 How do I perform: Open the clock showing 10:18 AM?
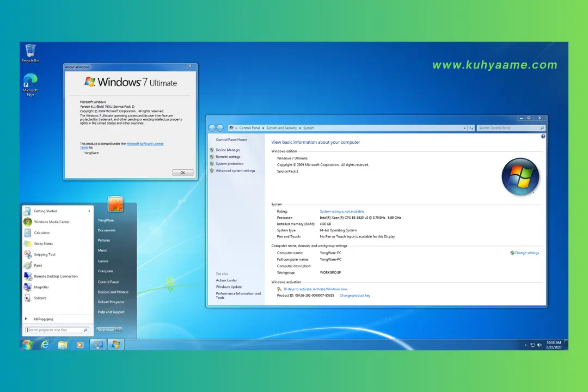point(554,345)
